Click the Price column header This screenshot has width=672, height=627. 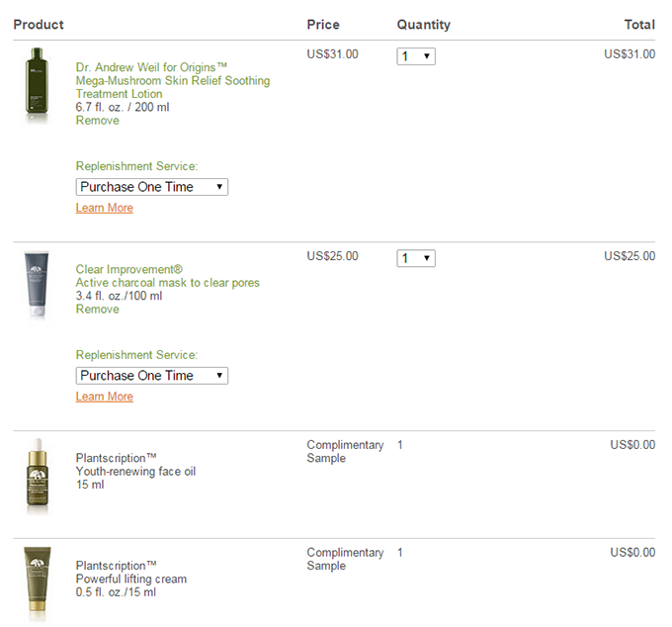point(323,25)
